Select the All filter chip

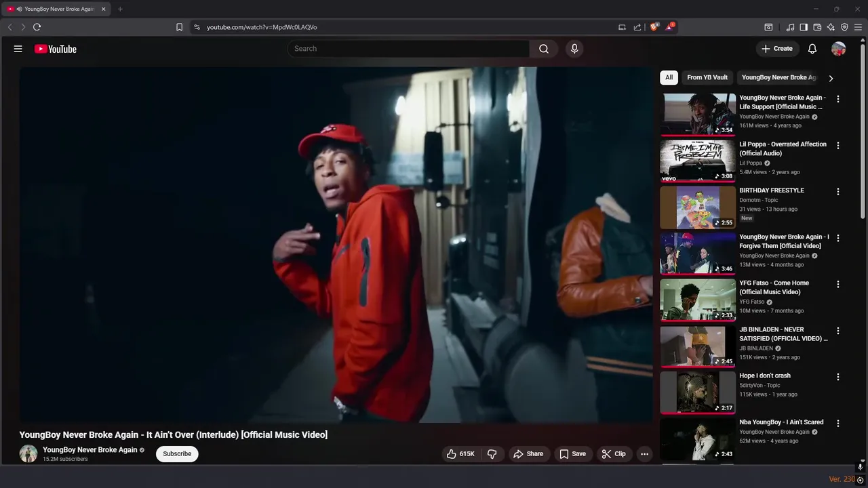(x=669, y=77)
